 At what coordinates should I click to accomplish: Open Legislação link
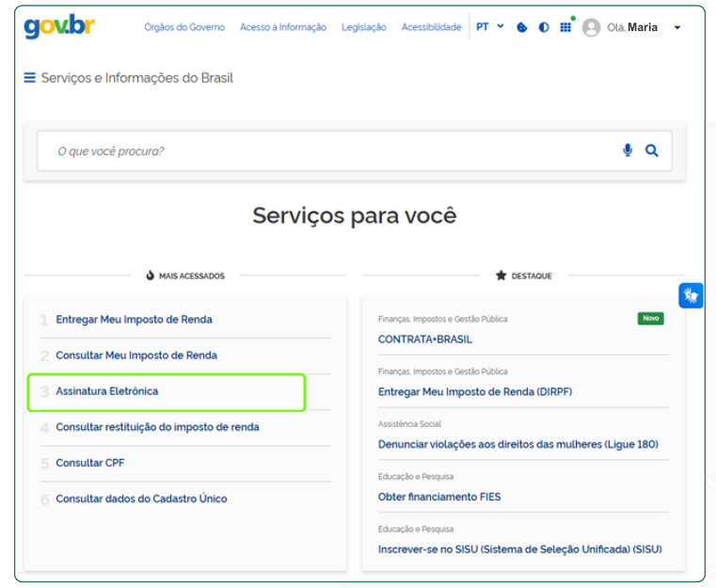click(x=364, y=27)
